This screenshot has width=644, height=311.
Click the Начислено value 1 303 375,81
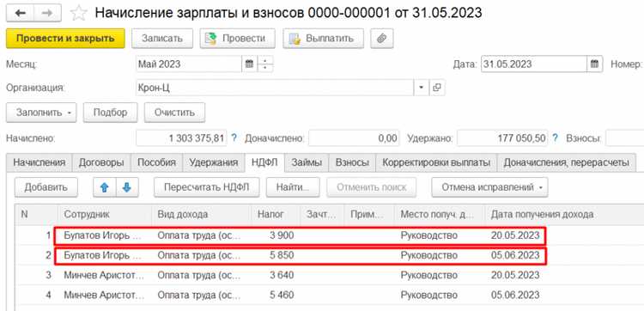181,138
